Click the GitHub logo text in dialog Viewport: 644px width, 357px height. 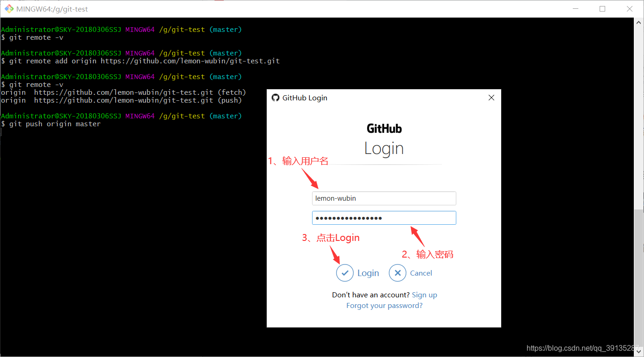tap(384, 129)
